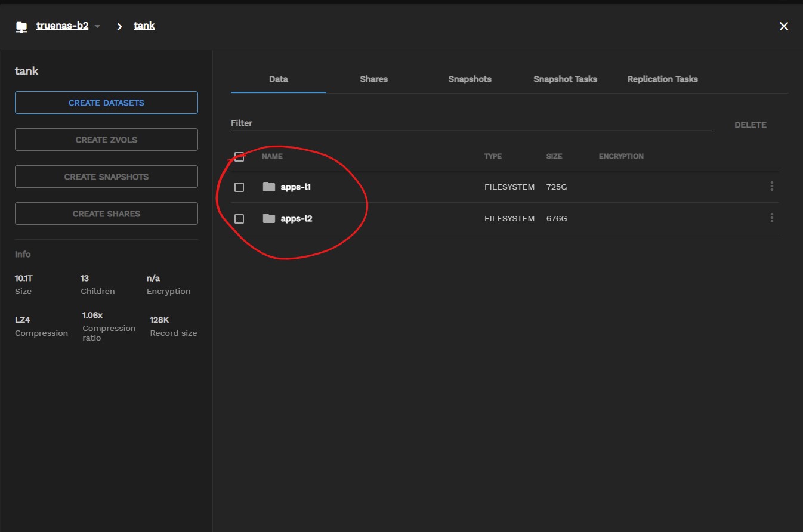Click the n/a Encryption value
803x532 pixels.
153,278
